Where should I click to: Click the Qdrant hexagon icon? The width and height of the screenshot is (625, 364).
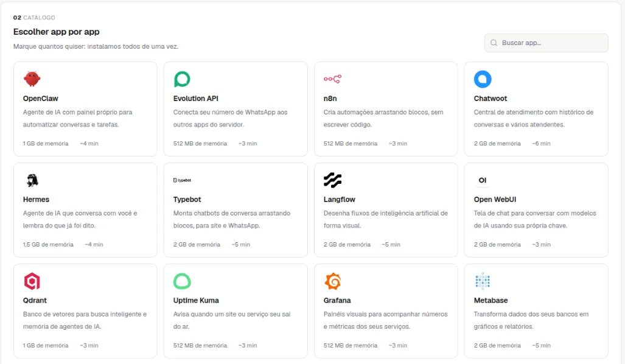(32, 281)
